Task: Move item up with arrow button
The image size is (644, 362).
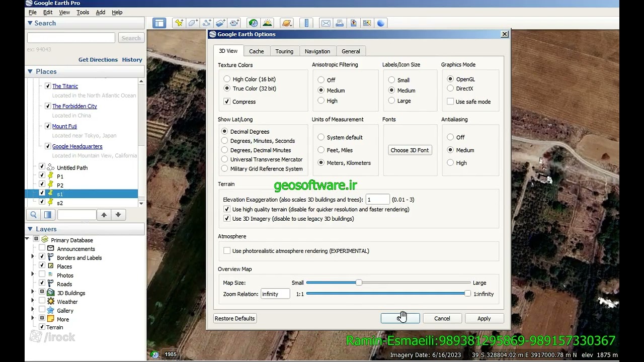Action: point(104,215)
